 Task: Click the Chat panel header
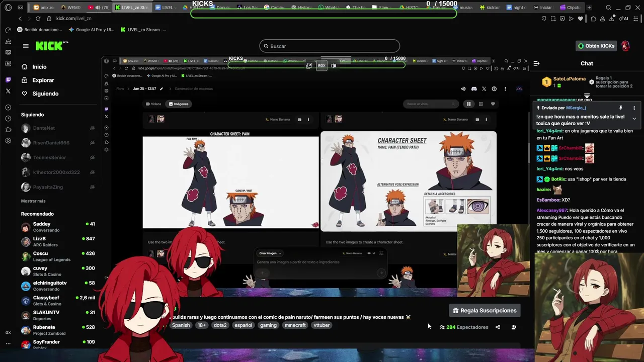[587, 63]
